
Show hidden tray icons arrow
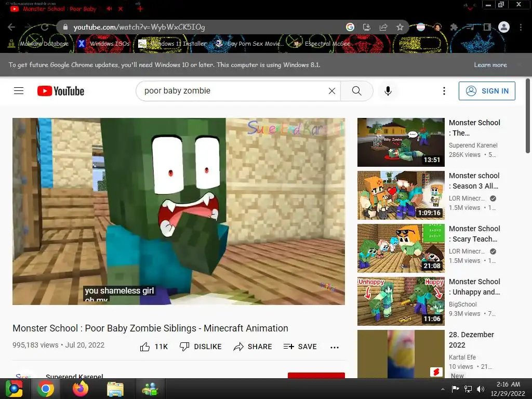point(443,389)
